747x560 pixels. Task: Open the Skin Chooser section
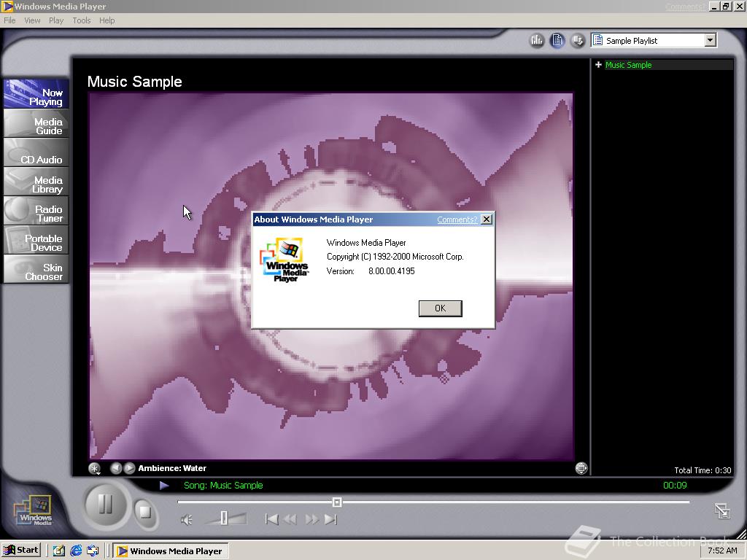click(x=36, y=269)
